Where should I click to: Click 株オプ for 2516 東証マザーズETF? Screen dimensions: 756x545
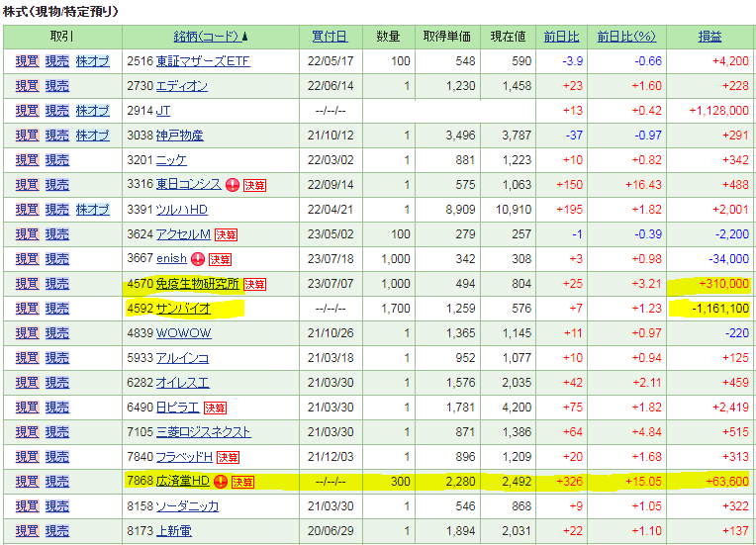coord(93,61)
